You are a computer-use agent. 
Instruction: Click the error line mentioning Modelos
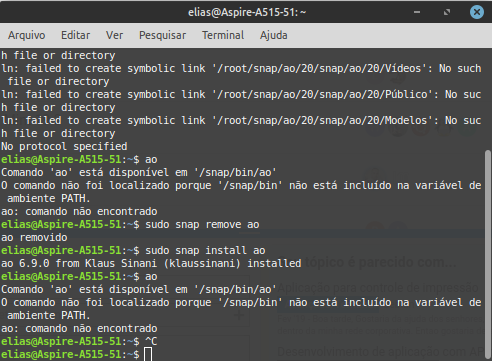(x=241, y=127)
